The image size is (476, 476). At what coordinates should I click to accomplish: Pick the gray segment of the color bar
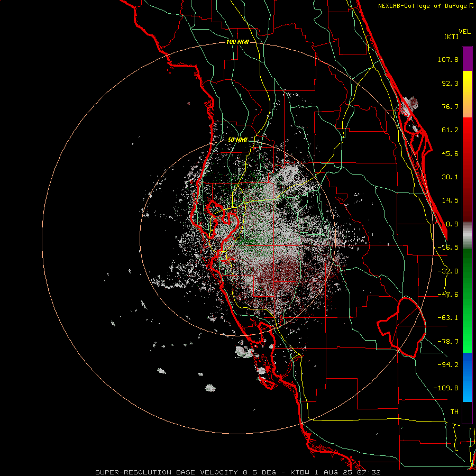pos(467,235)
